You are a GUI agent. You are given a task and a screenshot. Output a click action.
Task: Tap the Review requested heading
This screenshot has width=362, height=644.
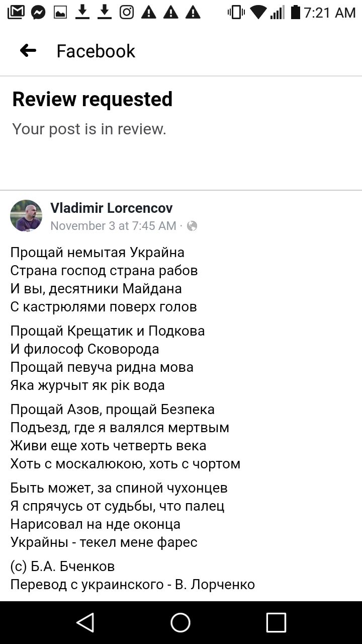point(93,99)
